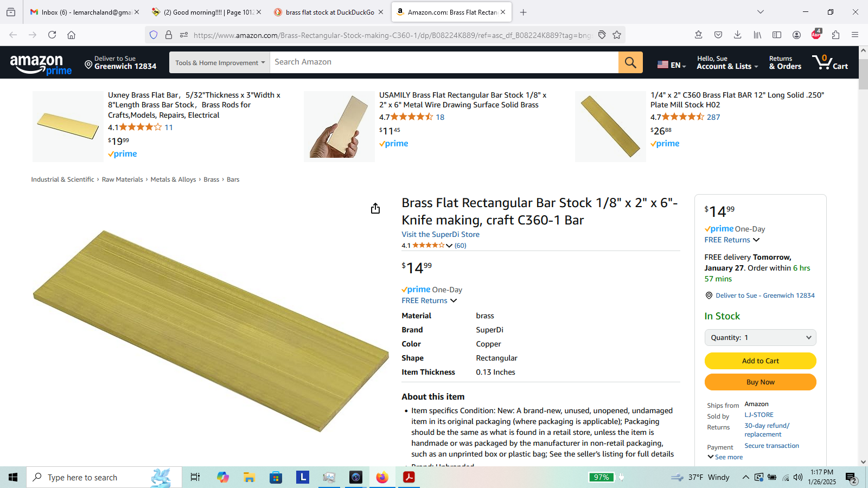The width and height of the screenshot is (868, 488).
Task: Share this product via share icon
Action: pyautogui.click(x=375, y=209)
